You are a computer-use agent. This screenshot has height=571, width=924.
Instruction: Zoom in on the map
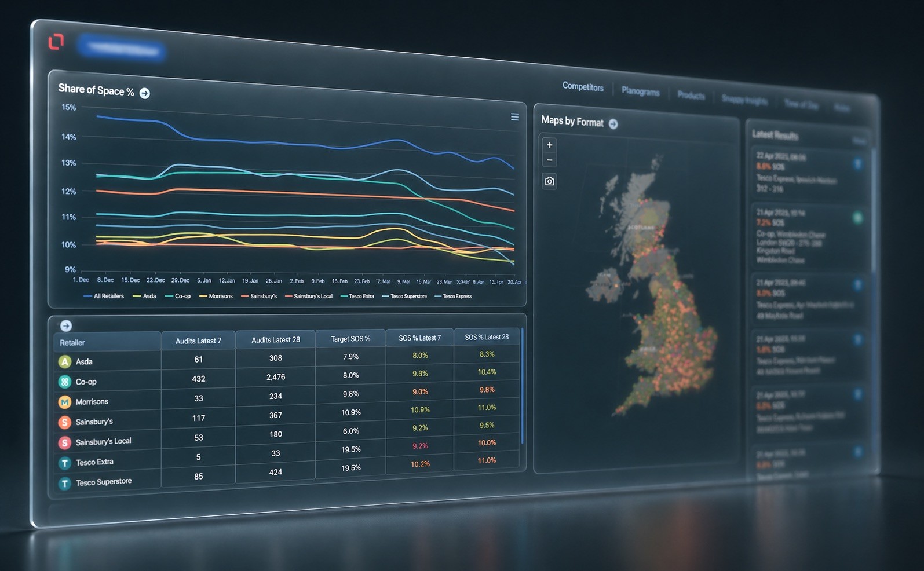(549, 145)
